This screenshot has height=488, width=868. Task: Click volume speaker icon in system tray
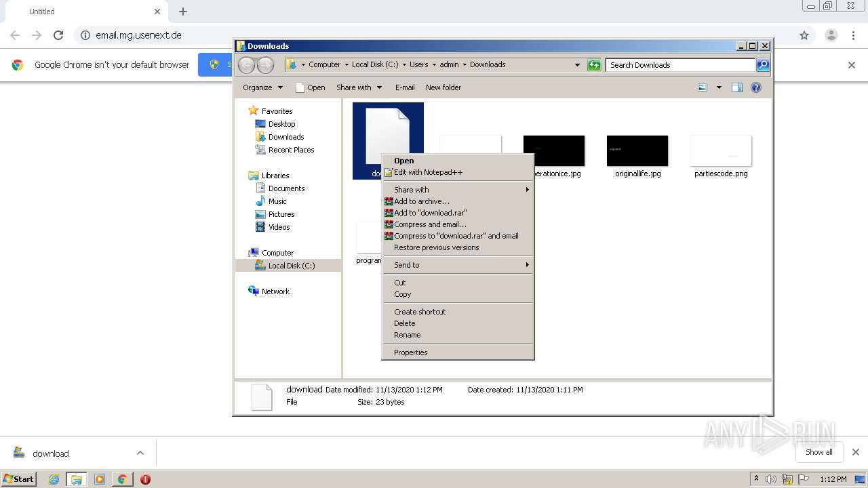coord(771,479)
